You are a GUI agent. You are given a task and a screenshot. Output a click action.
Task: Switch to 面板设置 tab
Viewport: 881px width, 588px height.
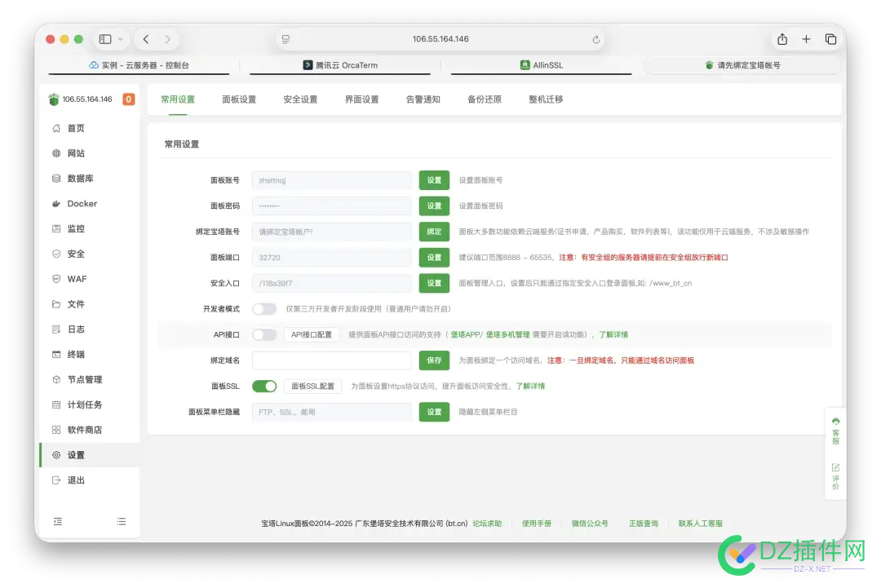tap(239, 99)
